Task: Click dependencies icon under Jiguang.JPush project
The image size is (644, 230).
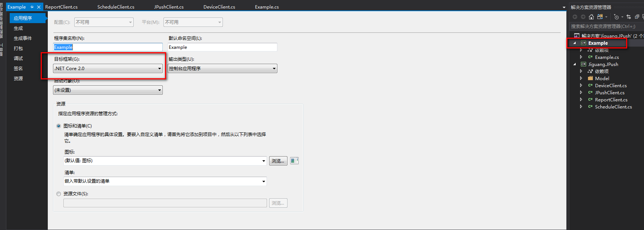Action: click(591, 71)
